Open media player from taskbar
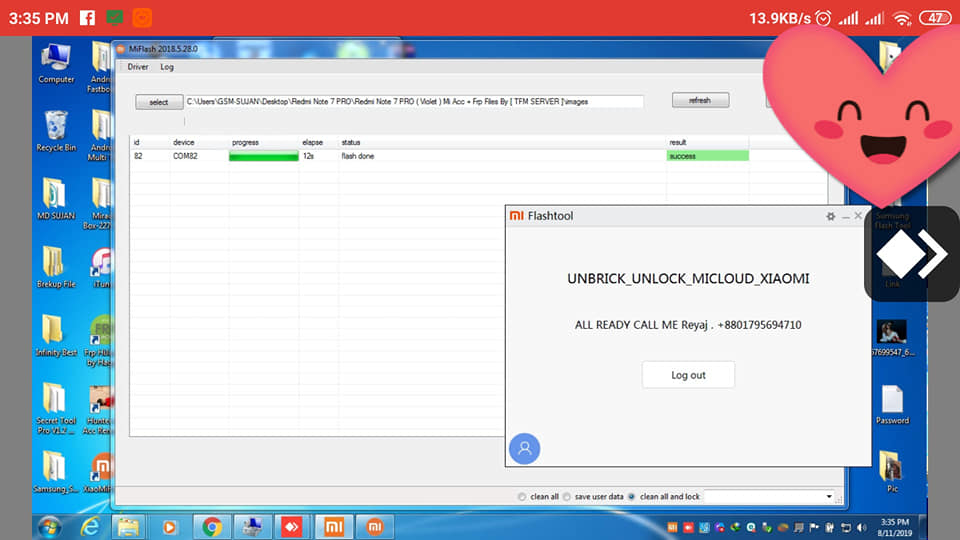 170,527
